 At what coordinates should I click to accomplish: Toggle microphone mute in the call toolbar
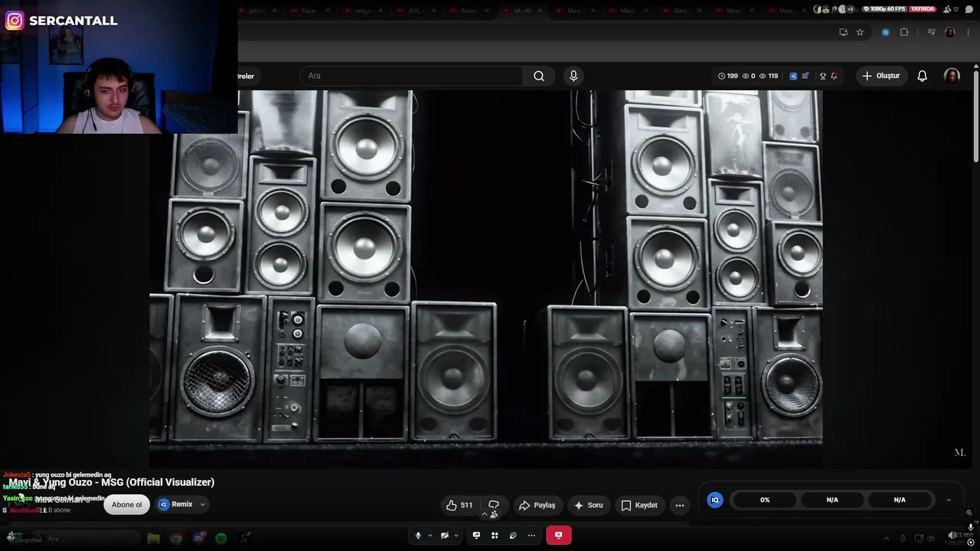pyautogui.click(x=418, y=536)
